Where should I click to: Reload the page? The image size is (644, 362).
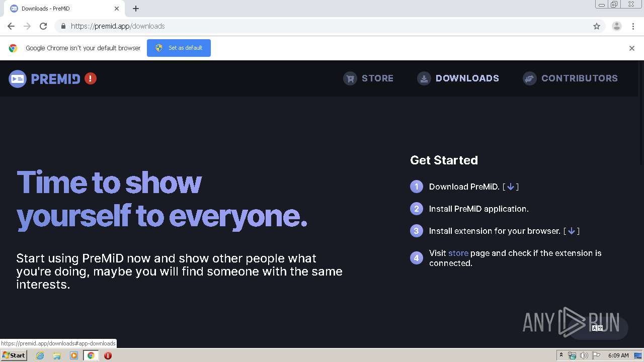pos(43,26)
